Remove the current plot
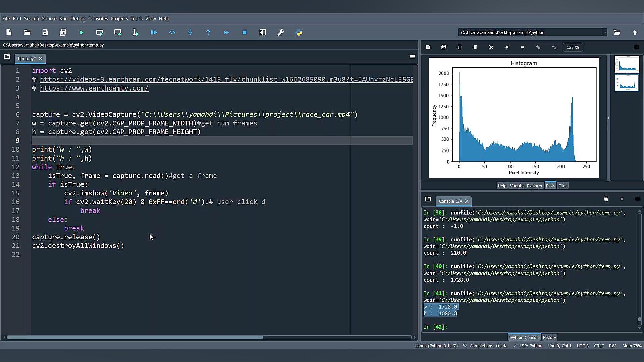644x362 pixels. click(x=475, y=47)
